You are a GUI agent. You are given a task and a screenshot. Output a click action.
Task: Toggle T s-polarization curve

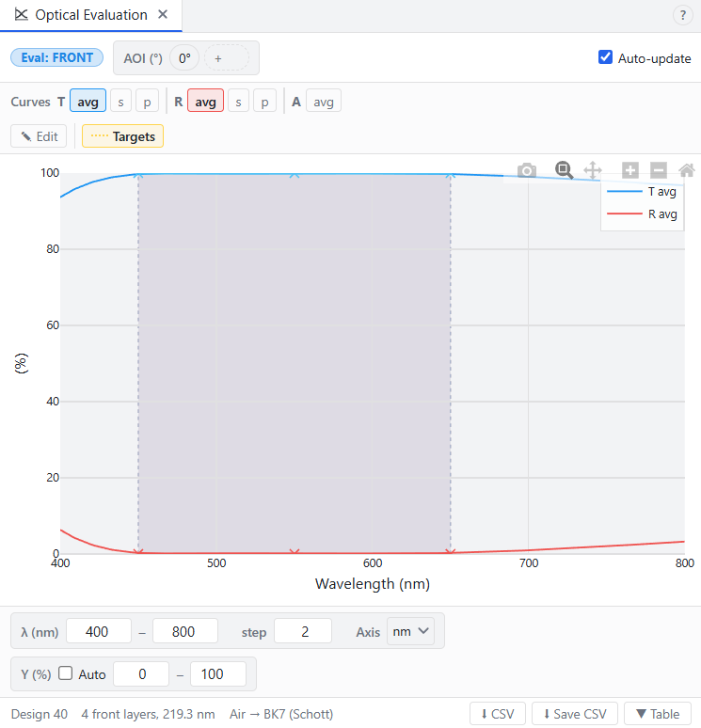(120, 101)
